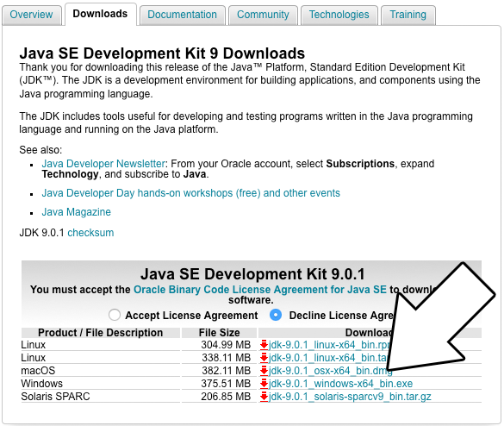Screen dimensions: 504x426
Task: Open the Overview tab
Action: [x=31, y=15]
